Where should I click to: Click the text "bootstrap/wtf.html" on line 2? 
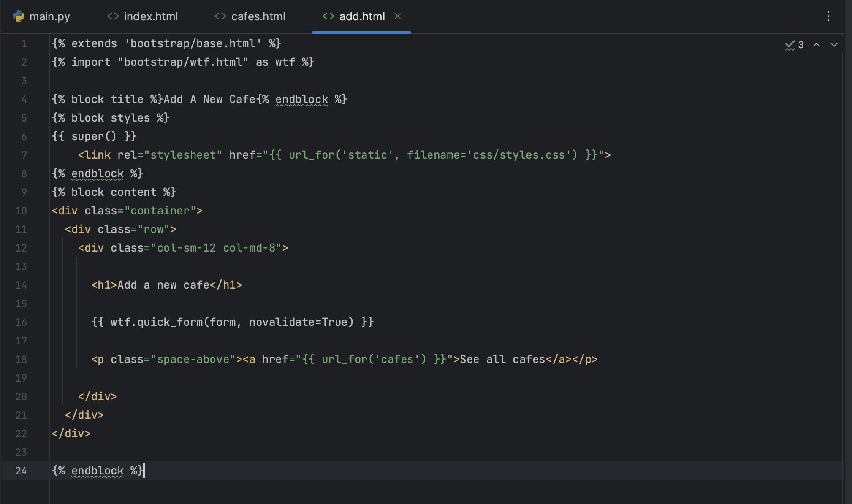click(183, 62)
